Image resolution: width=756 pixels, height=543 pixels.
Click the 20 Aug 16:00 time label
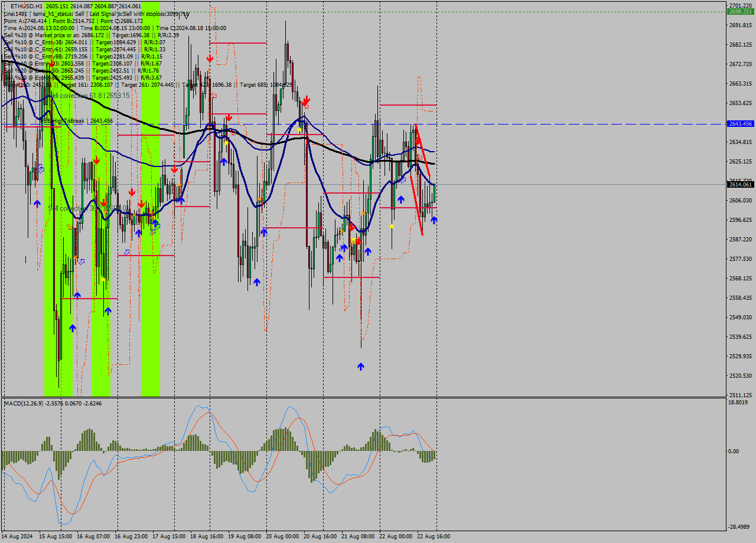(320, 537)
